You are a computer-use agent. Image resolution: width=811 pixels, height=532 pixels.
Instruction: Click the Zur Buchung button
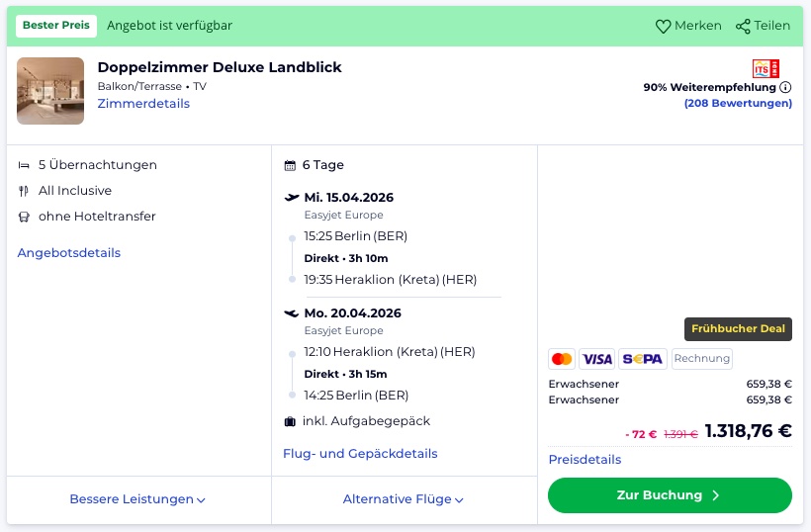coord(670,495)
